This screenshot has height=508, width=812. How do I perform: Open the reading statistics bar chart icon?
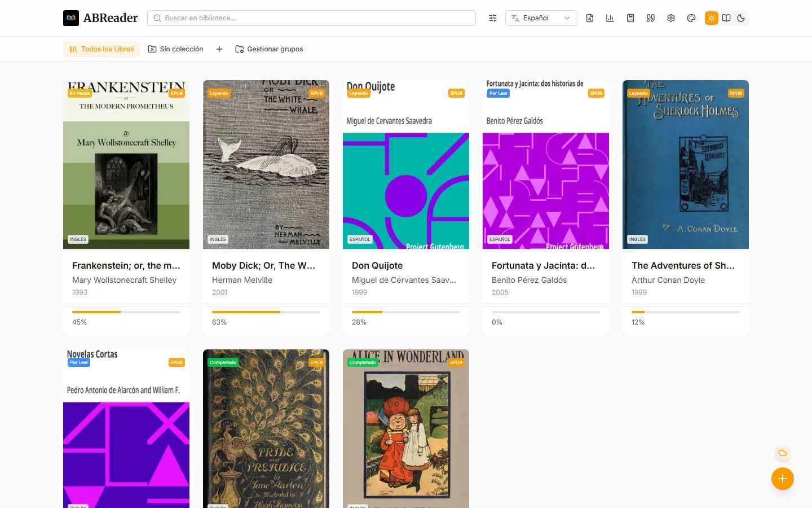[x=610, y=18]
